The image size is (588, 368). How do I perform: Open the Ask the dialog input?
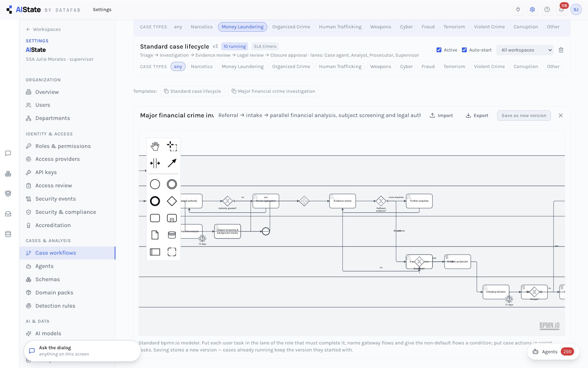click(x=82, y=351)
